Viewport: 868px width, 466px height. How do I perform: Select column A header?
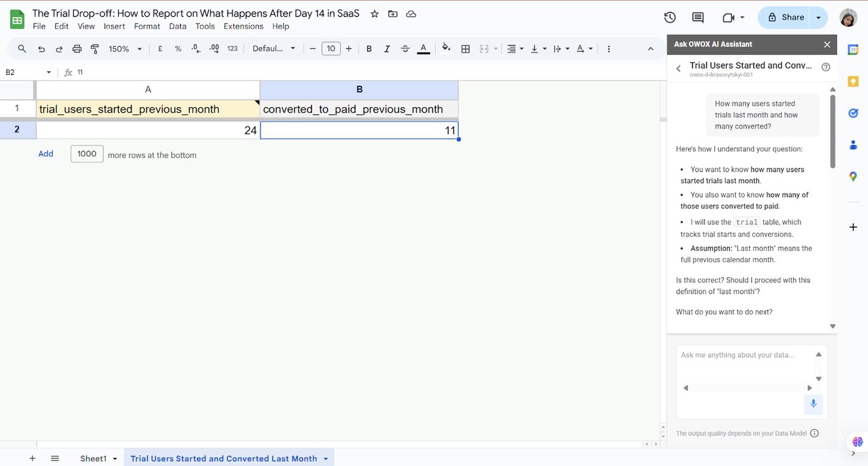tap(148, 90)
